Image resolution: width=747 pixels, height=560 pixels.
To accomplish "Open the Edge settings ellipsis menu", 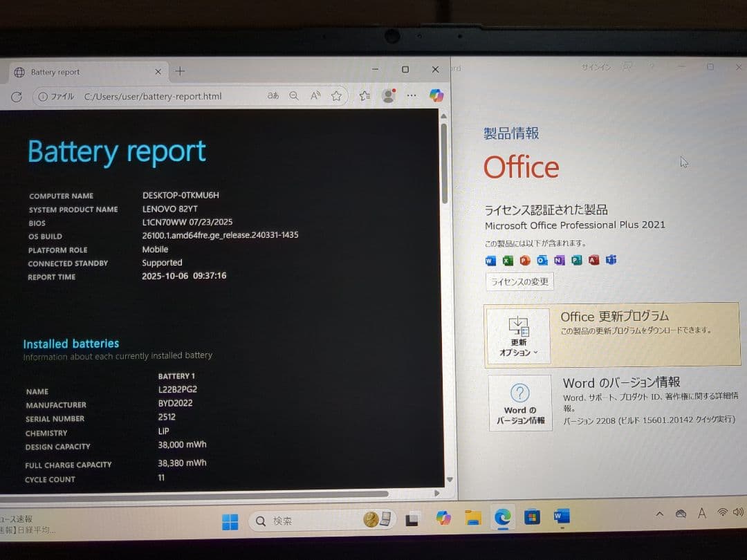I will click(412, 96).
